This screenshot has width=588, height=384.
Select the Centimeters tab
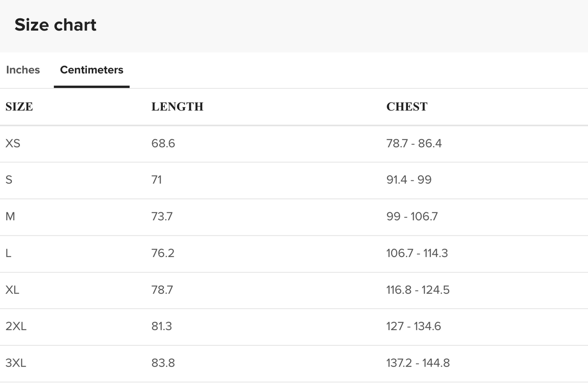tap(92, 70)
